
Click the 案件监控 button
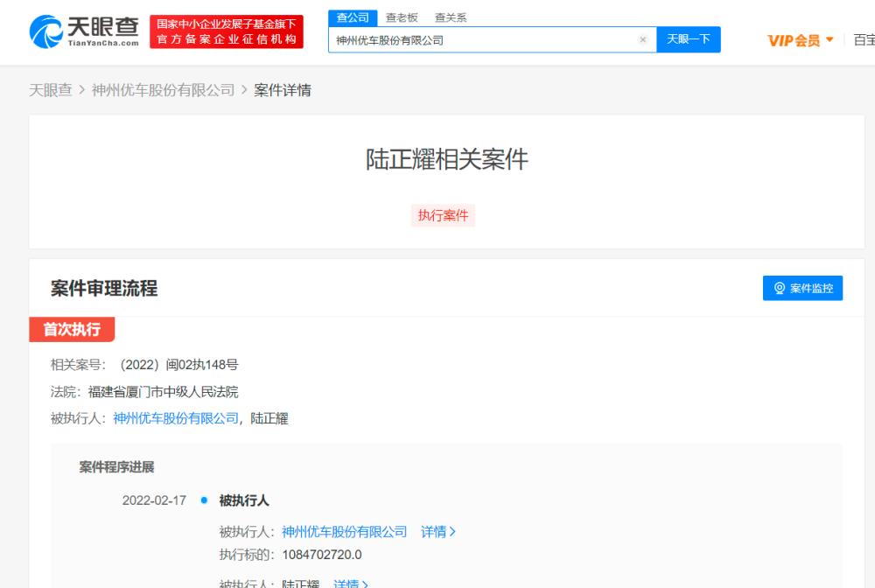tap(802, 288)
